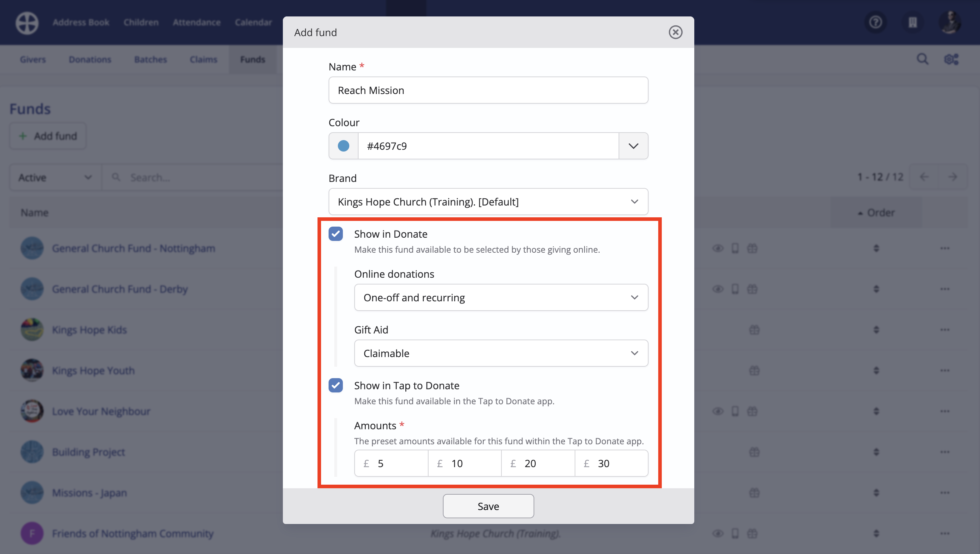Viewport: 980px width, 554px height.
Task: Click the £20 preset amount field
Action: pos(538,463)
